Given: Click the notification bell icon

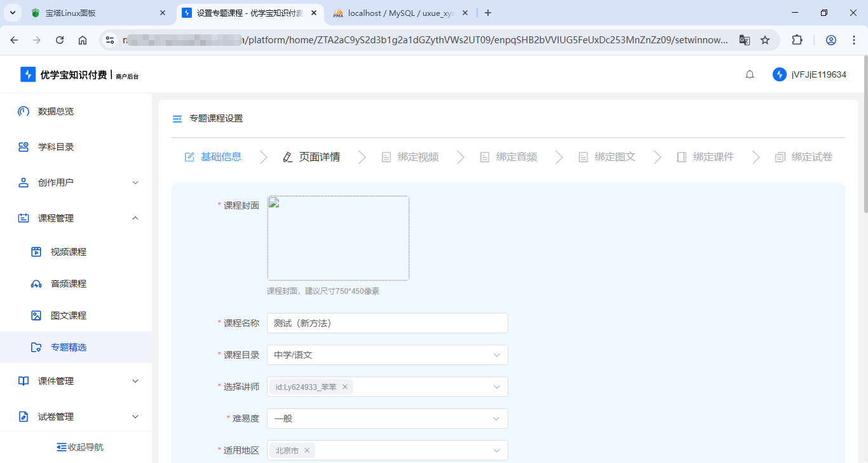Looking at the screenshot, I should click(749, 74).
